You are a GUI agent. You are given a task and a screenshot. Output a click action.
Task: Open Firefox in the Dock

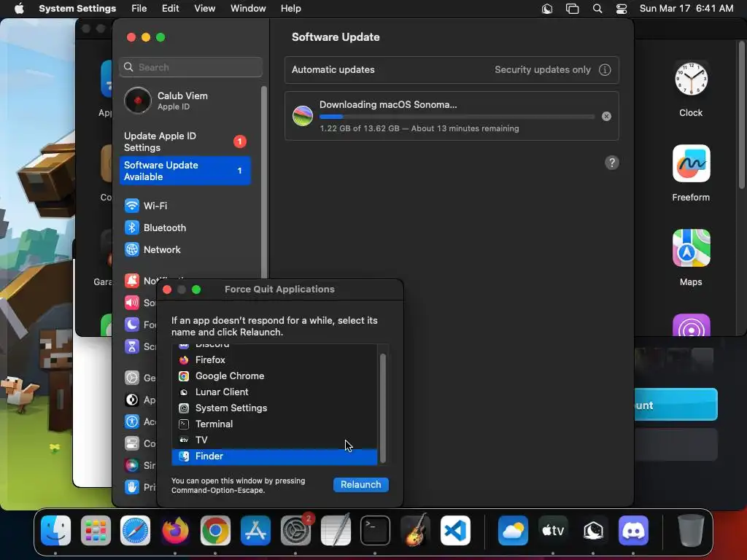click(x=175, y=530)
